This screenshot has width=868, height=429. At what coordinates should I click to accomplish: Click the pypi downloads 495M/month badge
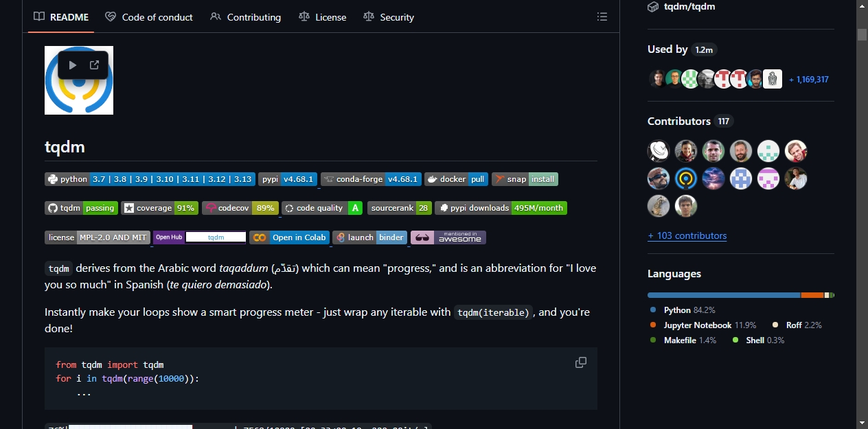click(501, 208)
